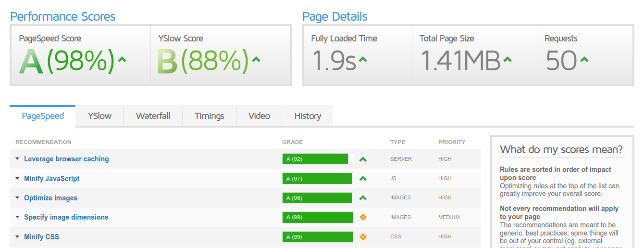Click the arrow next to Total Page Size 1.41MB
Viewport: 644px width, 248px height.
[508, 60]
